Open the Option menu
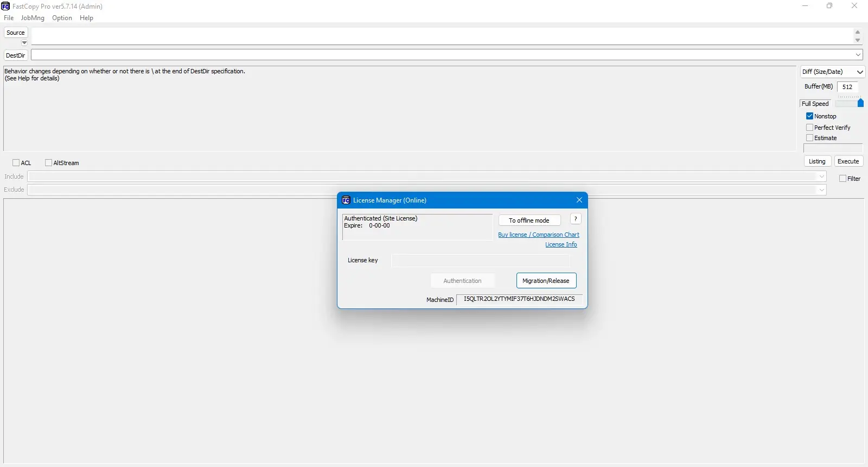The width and height of the screenshot is (868, 467). click(x=62, y=18)
